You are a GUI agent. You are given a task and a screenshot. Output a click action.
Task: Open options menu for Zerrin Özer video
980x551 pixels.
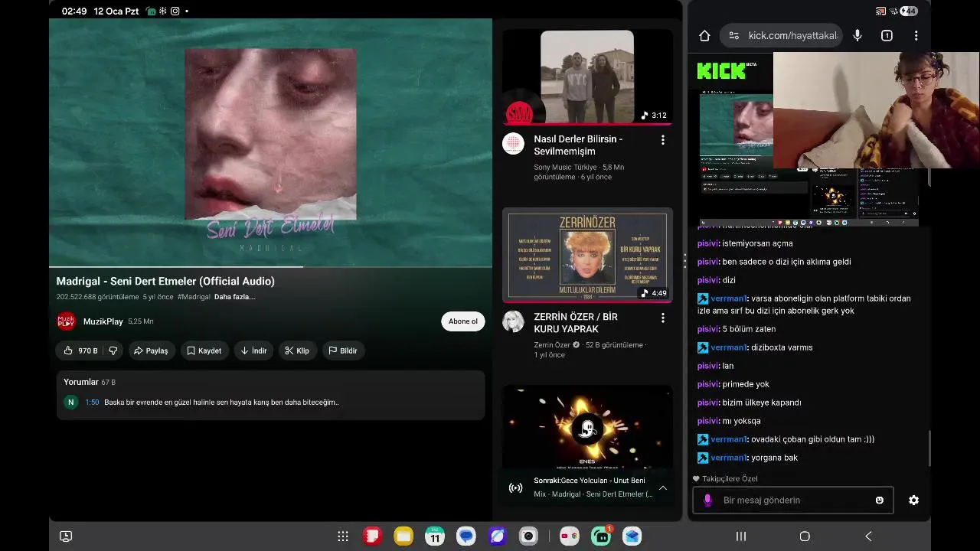click(x=663, y=318)
